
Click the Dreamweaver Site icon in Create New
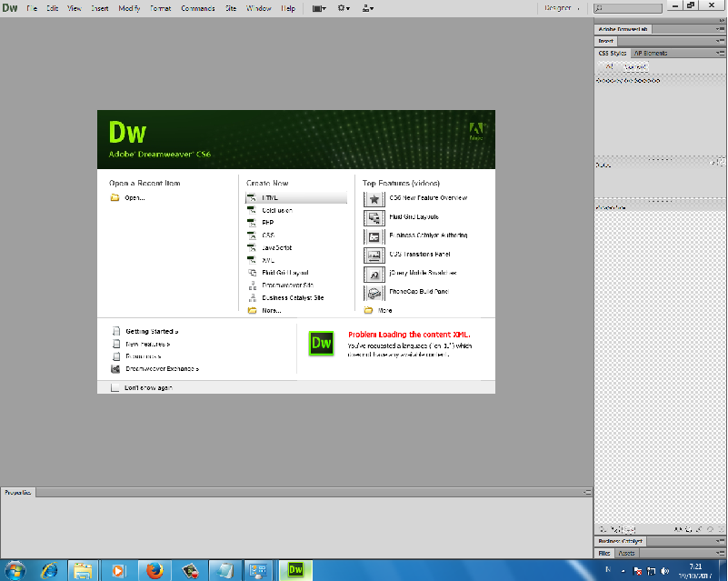click(252, 285)
